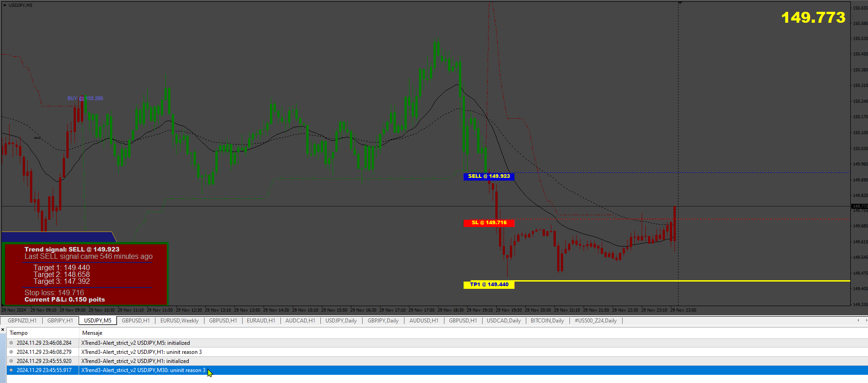Screen dimensions: 868x383
Task: Click the '29 Nov 2024' time axis label
Action: [14, 310]
